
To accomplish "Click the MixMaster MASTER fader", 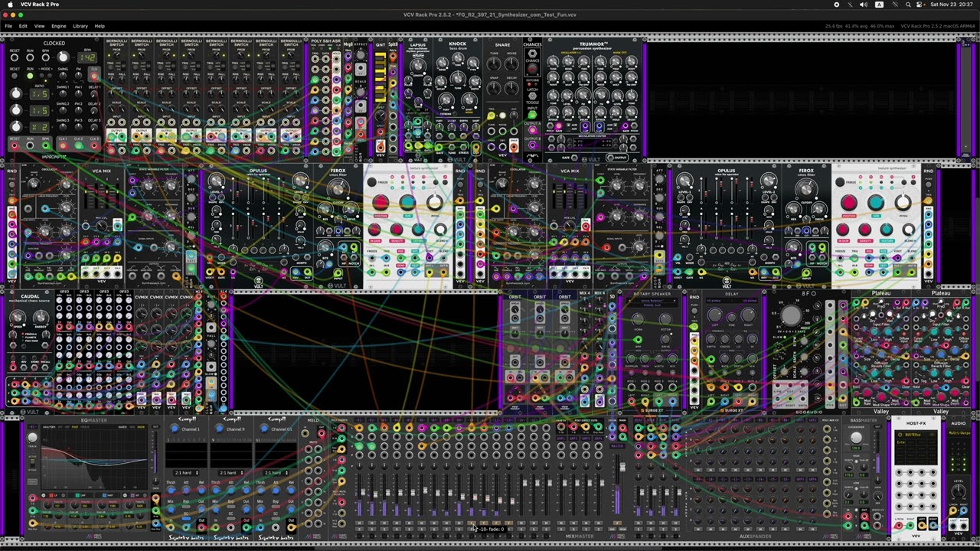I will (x=622, y=467).
